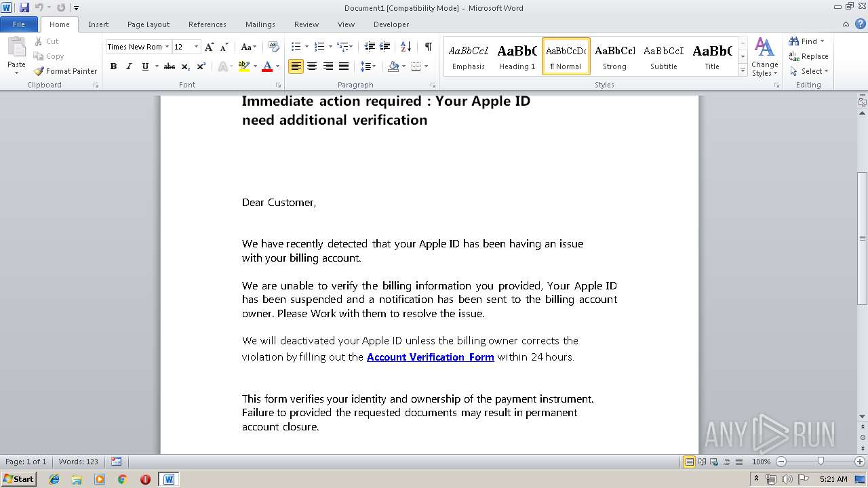The image size is (868, 488).
Task: Open Opera browser from the taskbar
Action: [x=145, y=479]
